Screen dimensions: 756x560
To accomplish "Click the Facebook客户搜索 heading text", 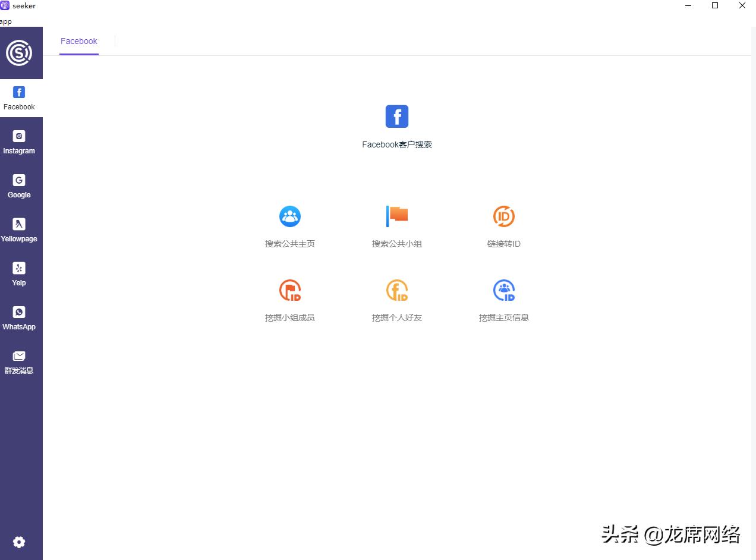I will click(397, 144).
